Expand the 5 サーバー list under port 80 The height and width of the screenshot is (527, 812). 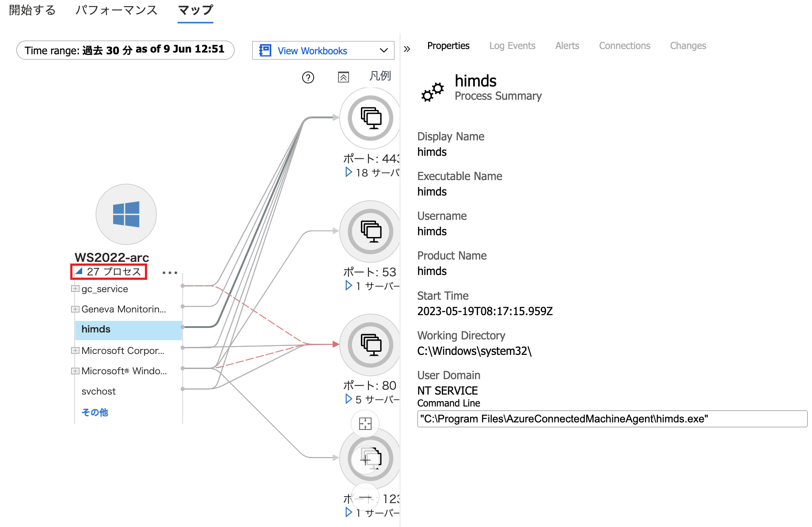click(x=349, y=399)
